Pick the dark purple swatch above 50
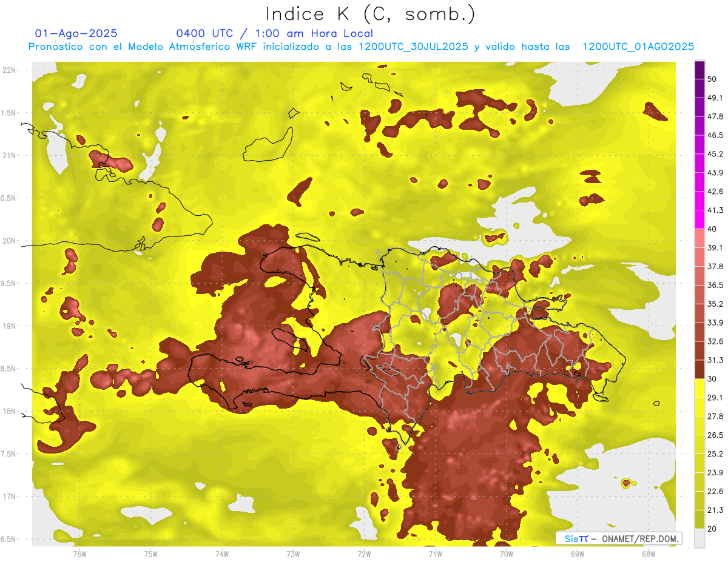This screenshot has height=562, width=728. (700, 70)
